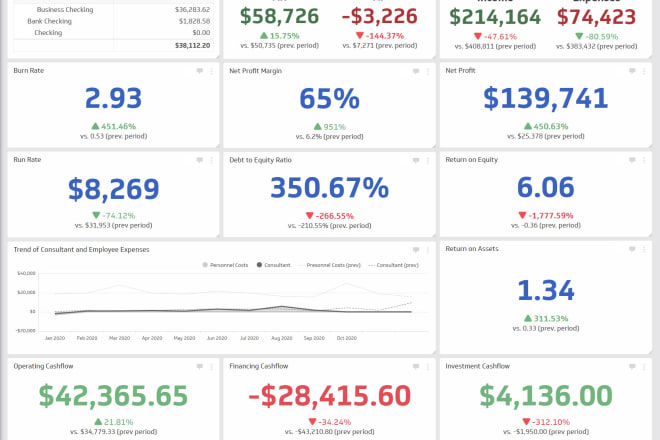Click the Trend of Consultant and Employee Expenses title
660x440 pixels.
(x=81, y=250)
